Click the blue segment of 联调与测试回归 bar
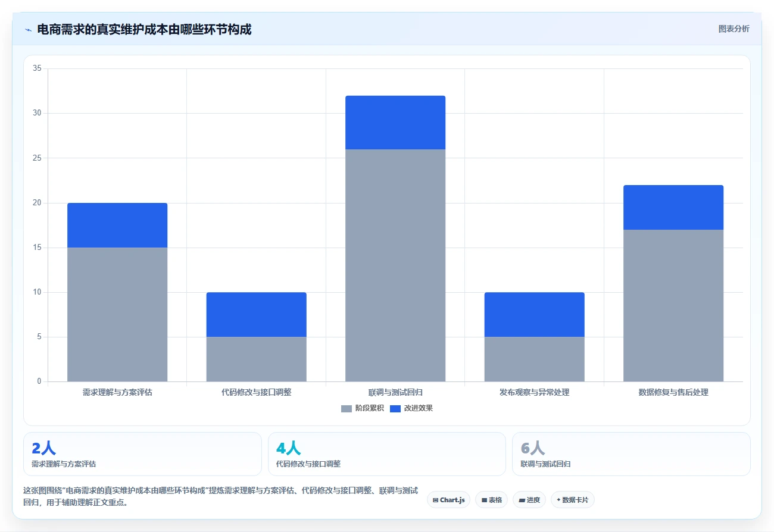 395,123
